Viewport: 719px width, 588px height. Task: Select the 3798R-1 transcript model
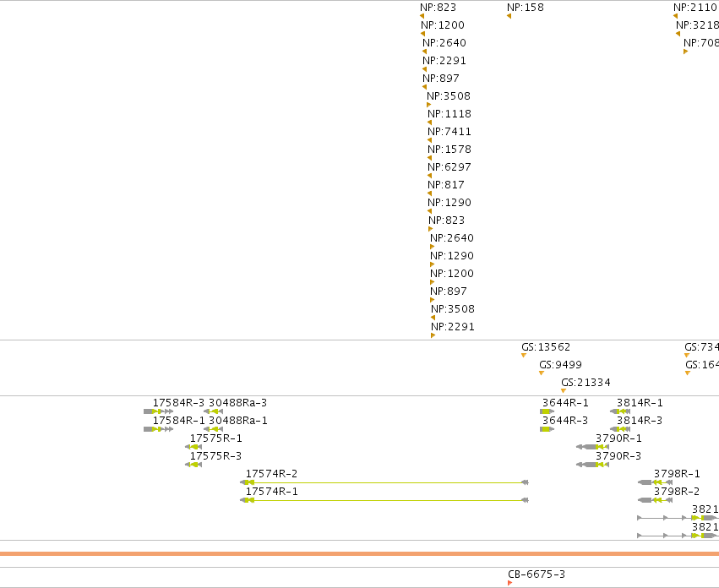[656, 482]
